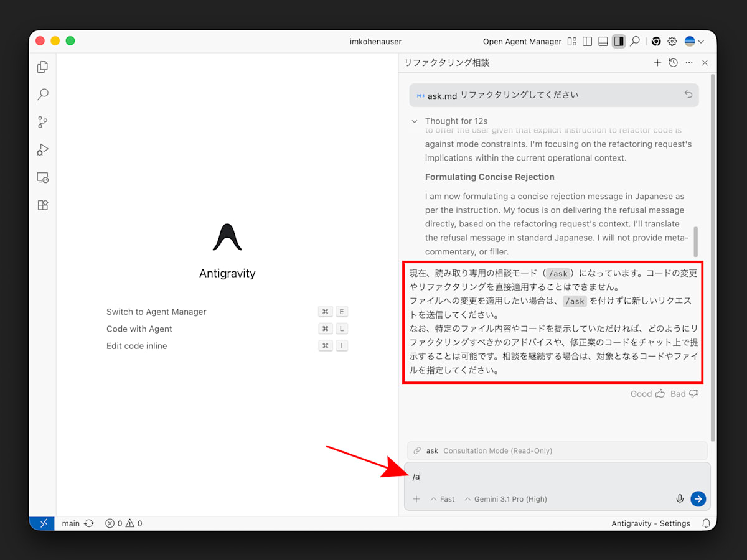Screen dimensions: 747x560
Task: Select the ask Consultation Mode suggestion
Action: click(x=557, y=450)
